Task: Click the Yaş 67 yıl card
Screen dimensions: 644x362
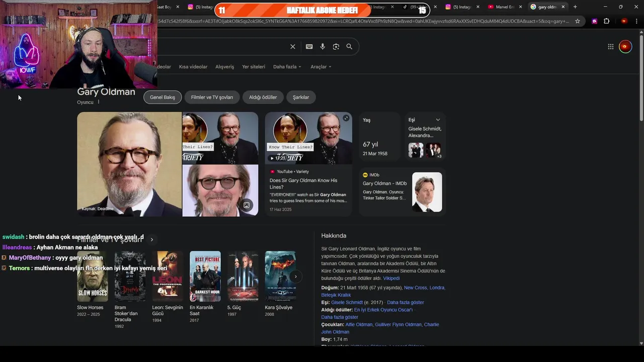Action: pos(380,136)
